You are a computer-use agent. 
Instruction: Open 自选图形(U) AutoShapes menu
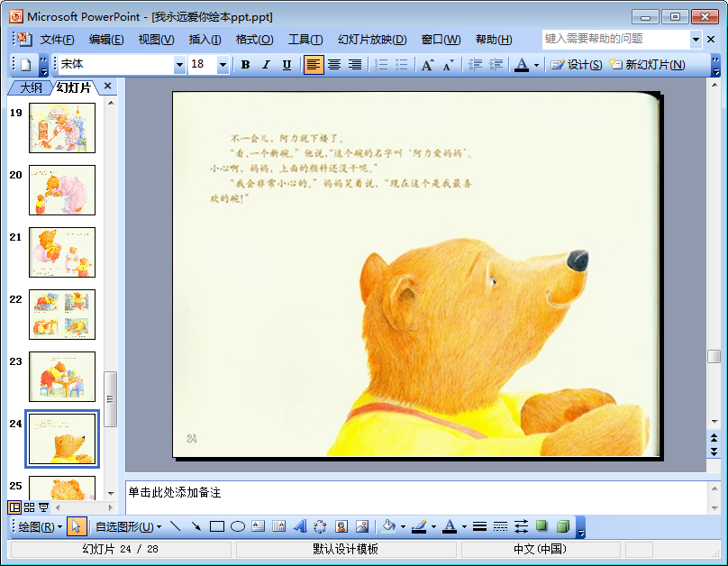point(128,526)
